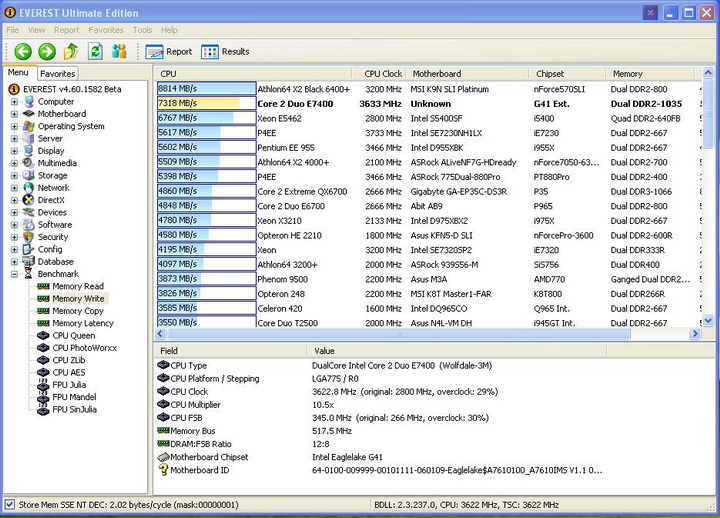Select the Benchmark hourglass icon
Viewport: 720px width, 518px height.
29,274
